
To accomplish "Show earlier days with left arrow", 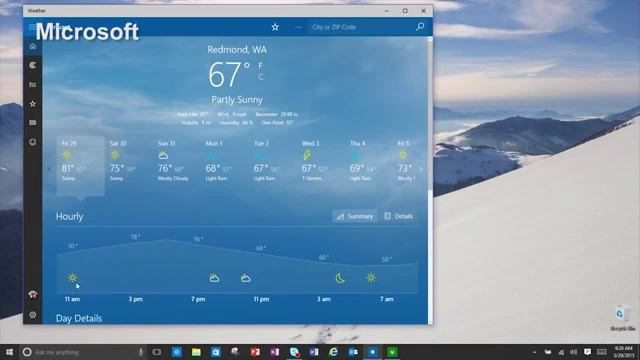I will pos(50,169).
